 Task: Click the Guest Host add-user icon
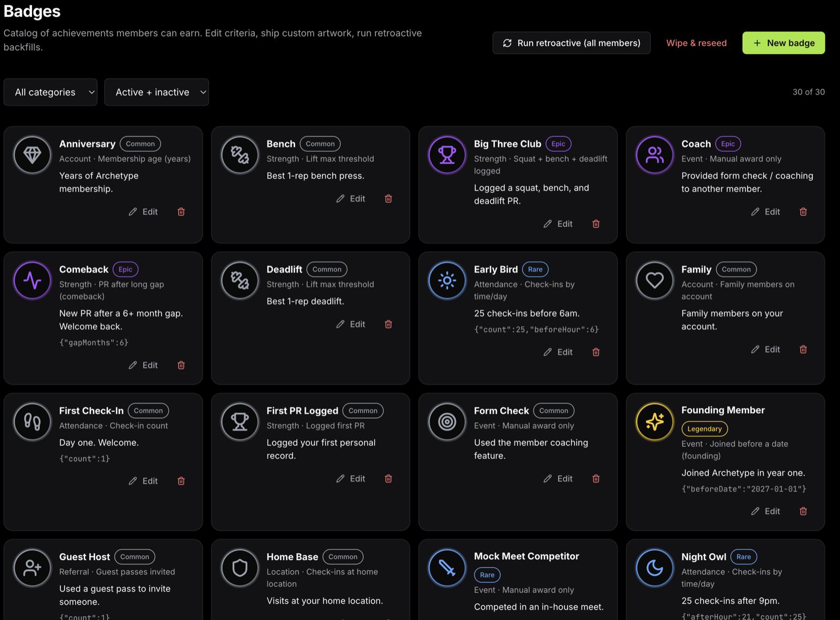(x=32, y=568)
